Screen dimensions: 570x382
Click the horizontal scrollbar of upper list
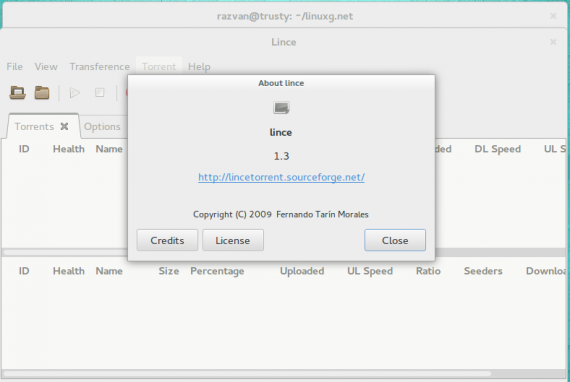[x=65, y=252]
